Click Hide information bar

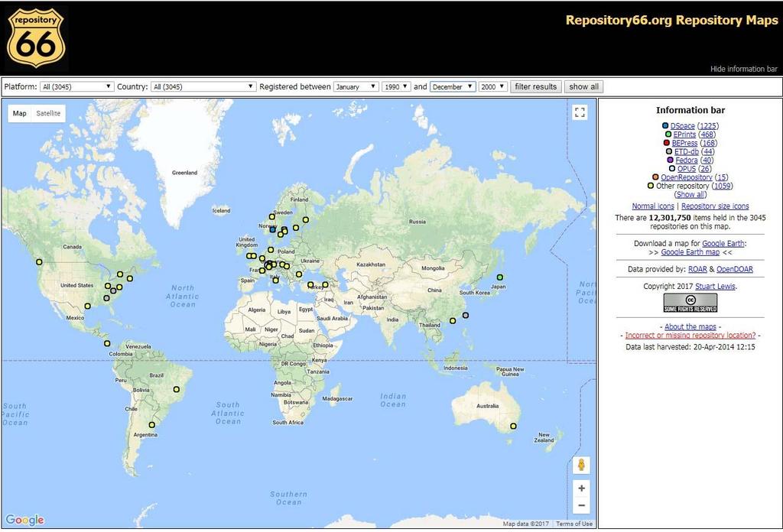click(743, 69)
